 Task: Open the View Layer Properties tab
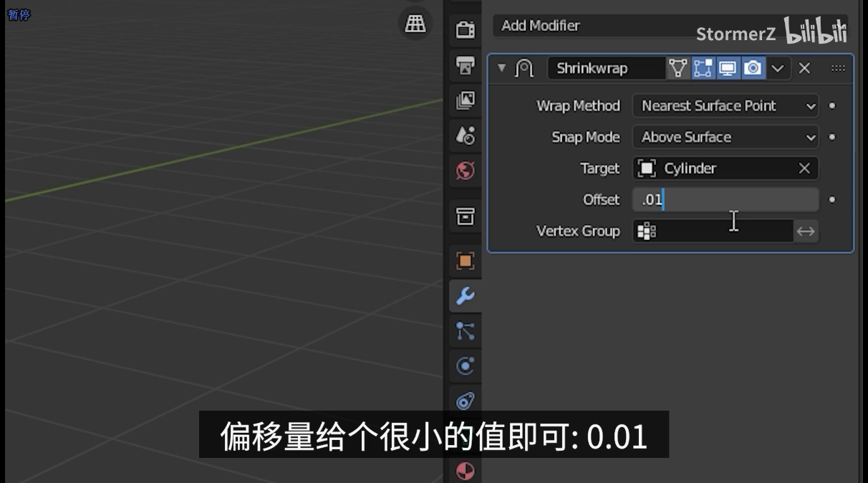click(465, 101)
